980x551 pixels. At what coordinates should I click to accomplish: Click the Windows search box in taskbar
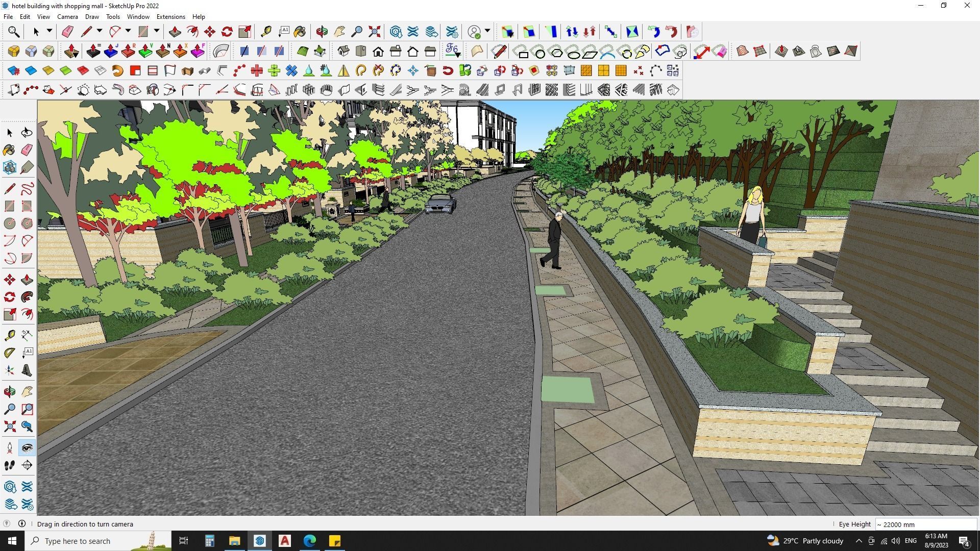point(99,541)
